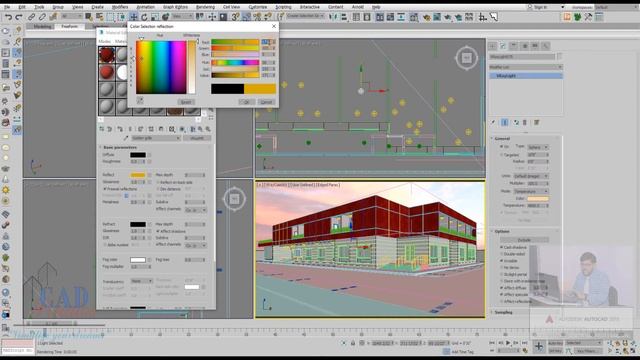
Task: Select the first red material sample sphere
Action: point(106,55)
